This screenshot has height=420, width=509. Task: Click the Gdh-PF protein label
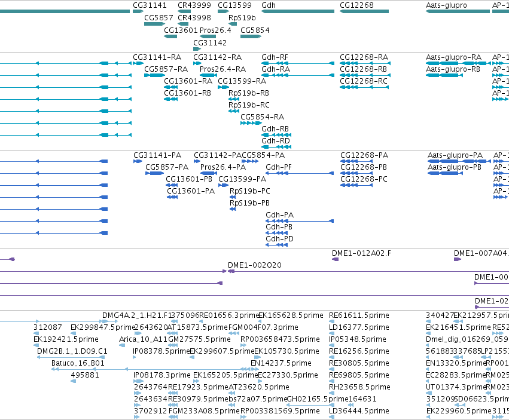click(x=279, y=167)
